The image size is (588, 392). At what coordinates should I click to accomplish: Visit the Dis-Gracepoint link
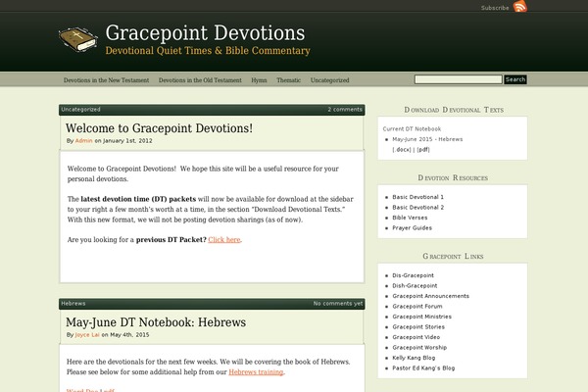tap(413, 275)
